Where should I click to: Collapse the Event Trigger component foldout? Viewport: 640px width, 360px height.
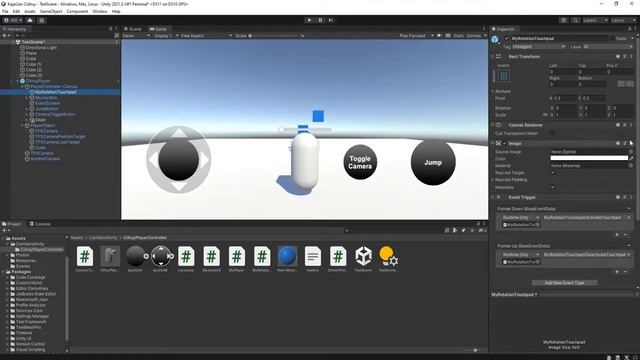point(493,197)
